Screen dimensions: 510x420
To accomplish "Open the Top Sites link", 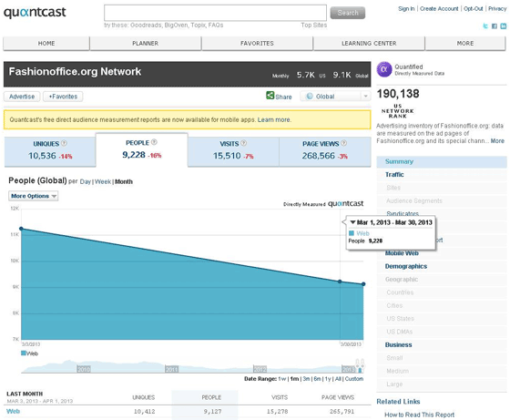I will pyautogui.click(x=314, y=25).
